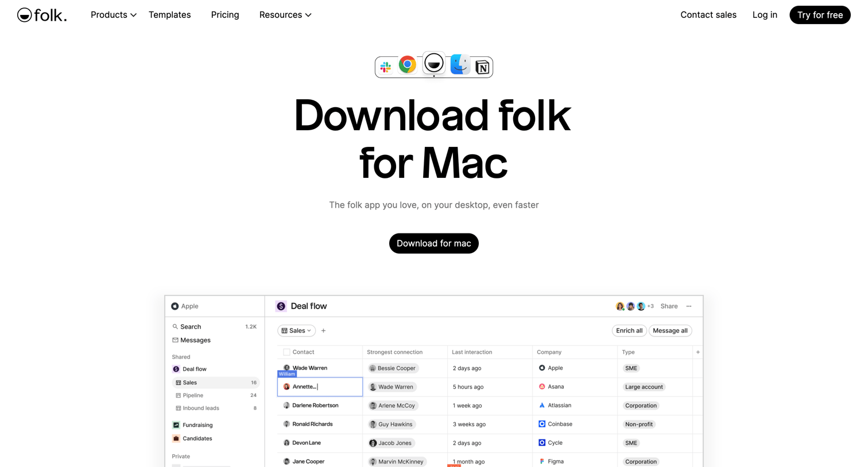Click the Fundraising chart icon
Viewport: 868px width, 467px height.
[x=176, y=425]
